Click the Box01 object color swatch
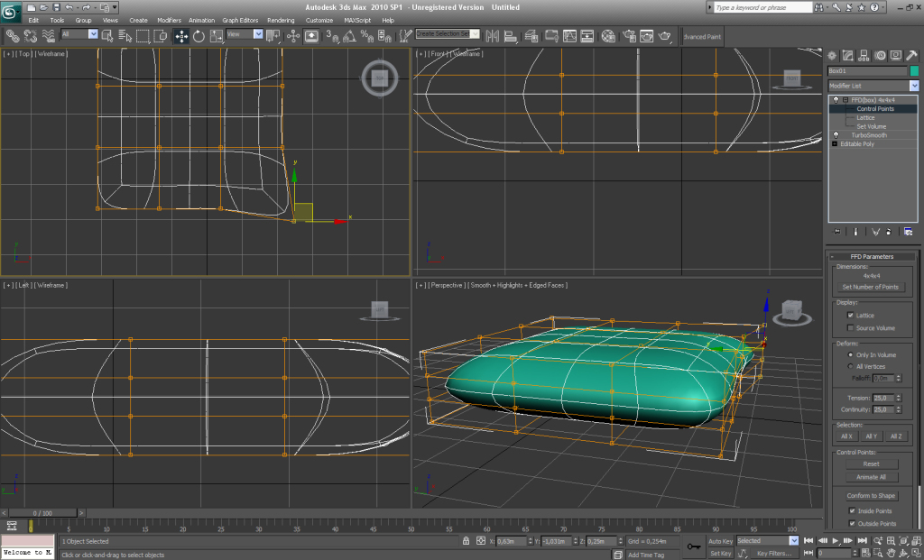Screen dimensions: 924x560 coord(913,71)
